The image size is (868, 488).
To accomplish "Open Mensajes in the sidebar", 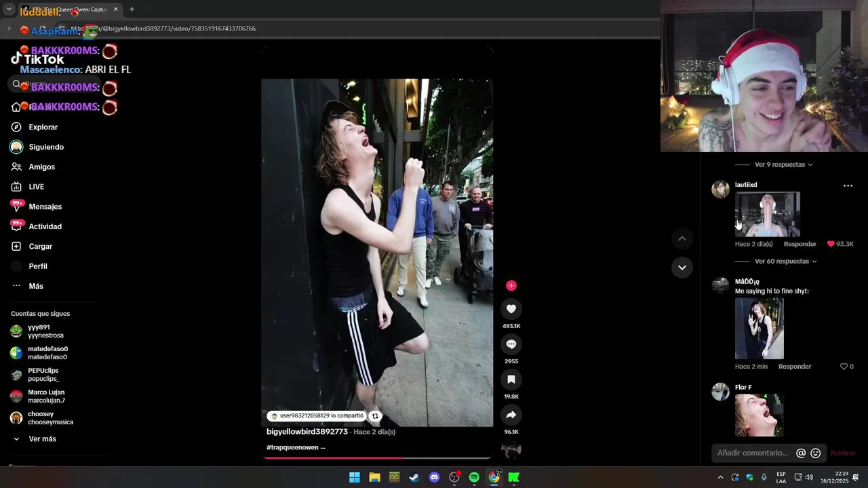I will point(45,207).
